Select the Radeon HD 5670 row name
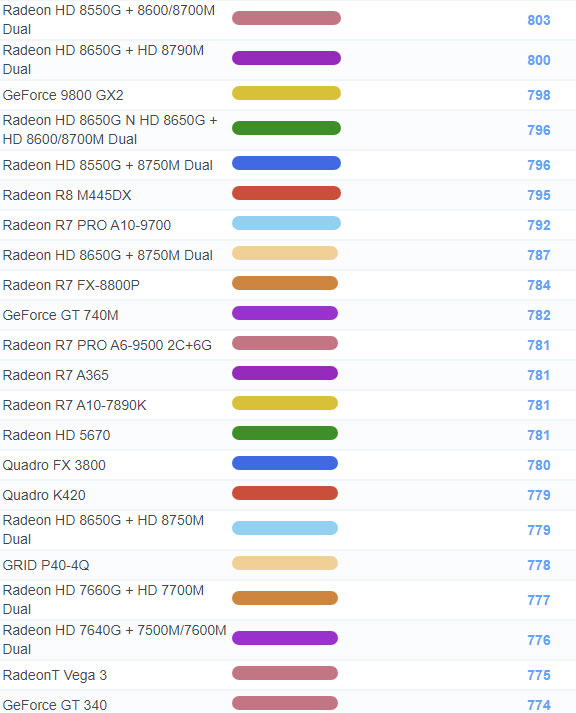The image size is (576, 713). coord(56,435)
